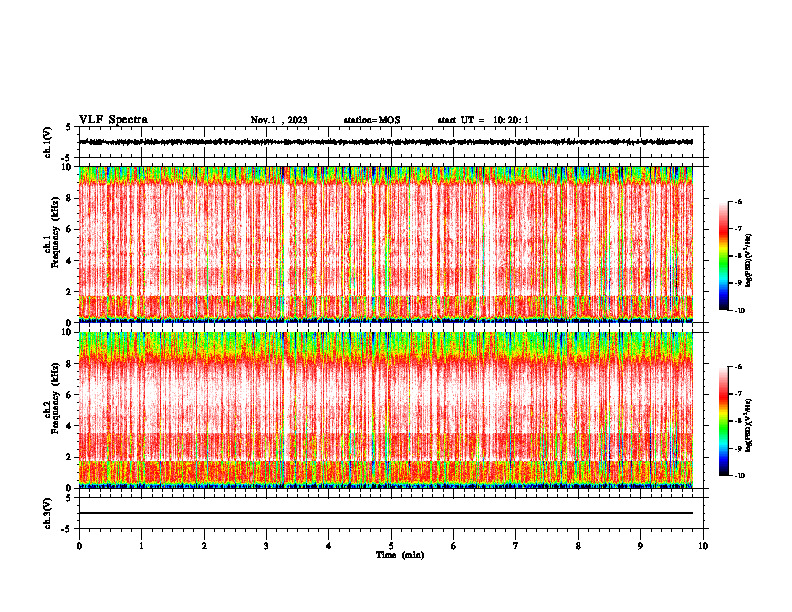Click the ch.1 voltage waveform trace

click(386, 142)
